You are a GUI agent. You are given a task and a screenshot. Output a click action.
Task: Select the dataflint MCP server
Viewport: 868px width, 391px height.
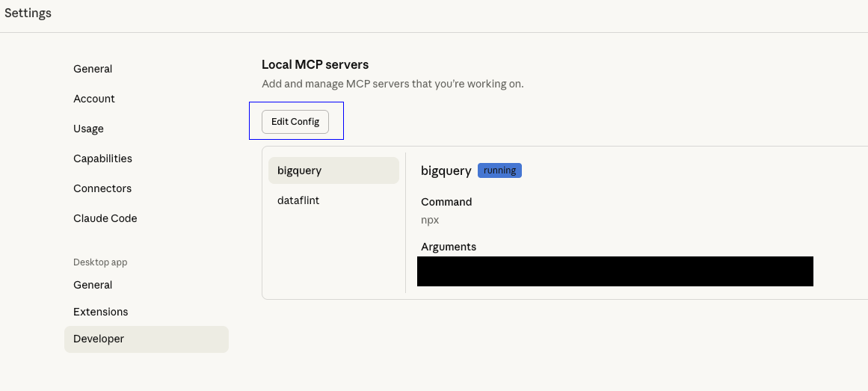(x=298, y=200)
